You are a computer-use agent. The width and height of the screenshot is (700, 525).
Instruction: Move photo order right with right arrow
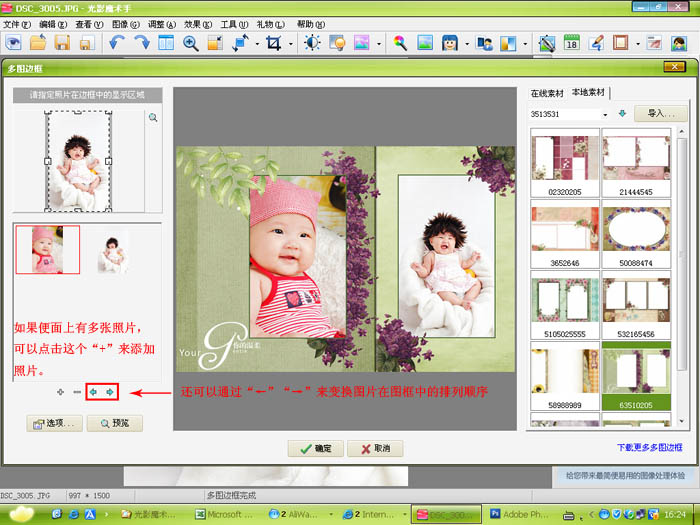pyautogui.click(x=110, y=392)
